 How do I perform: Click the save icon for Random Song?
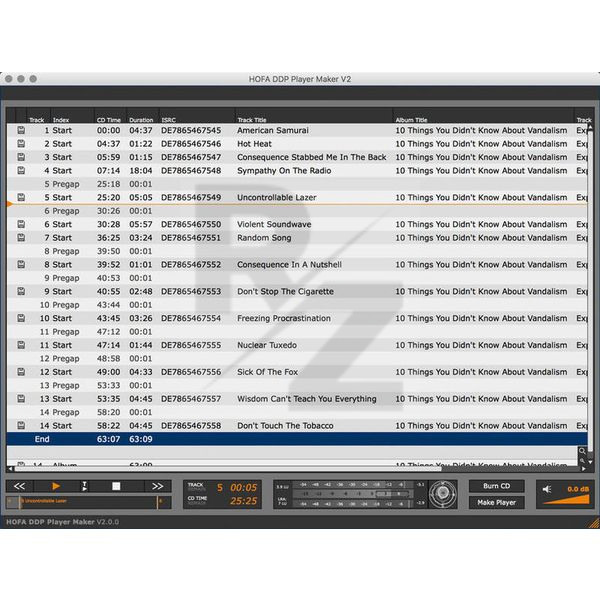(21, 238)
